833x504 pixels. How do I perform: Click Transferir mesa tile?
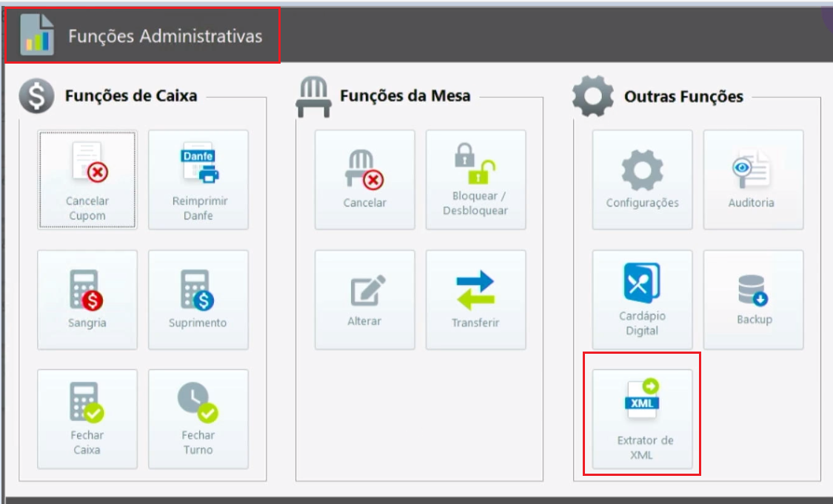pyautogui.click(x=475, y=300)
